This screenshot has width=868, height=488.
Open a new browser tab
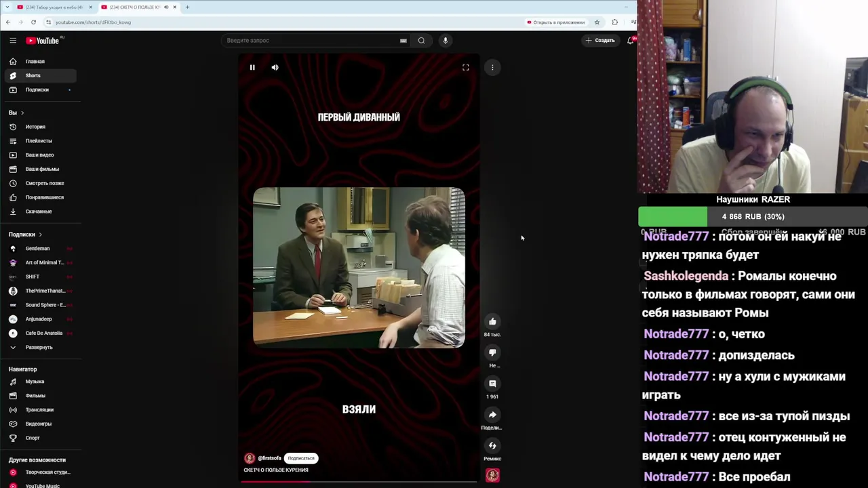[187, 7]
